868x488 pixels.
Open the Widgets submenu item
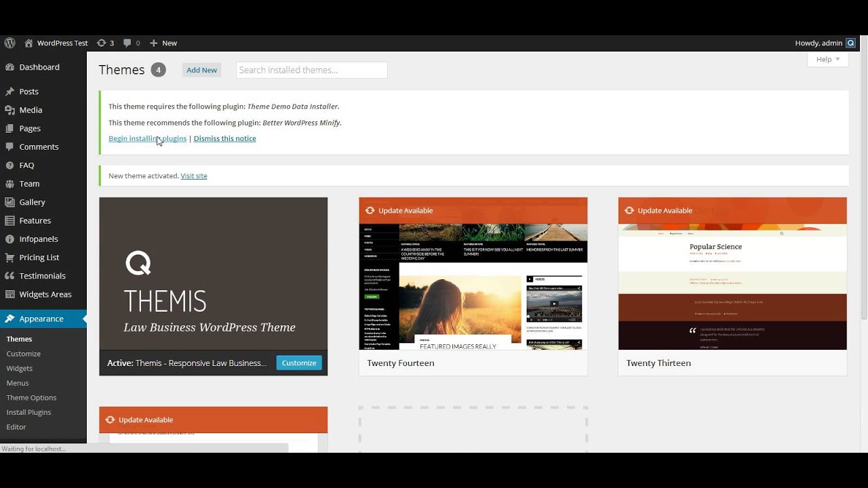coord(20,369)
